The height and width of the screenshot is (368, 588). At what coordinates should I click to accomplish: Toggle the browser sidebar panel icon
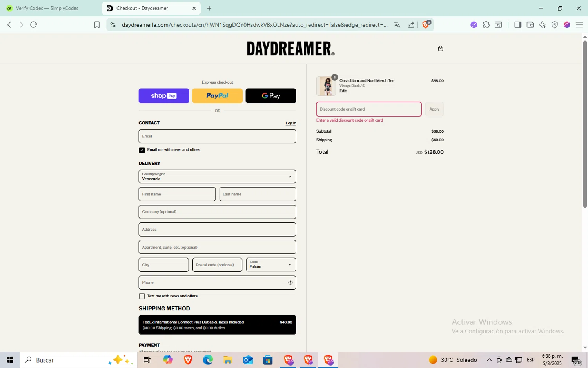[x=518, y=25]
